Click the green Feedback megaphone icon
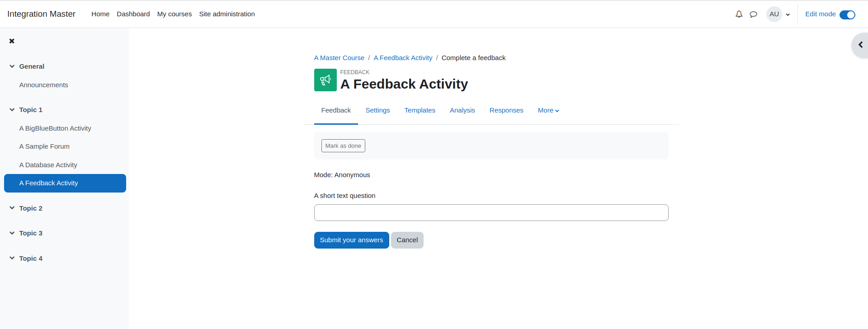 [x=325, y=80]
